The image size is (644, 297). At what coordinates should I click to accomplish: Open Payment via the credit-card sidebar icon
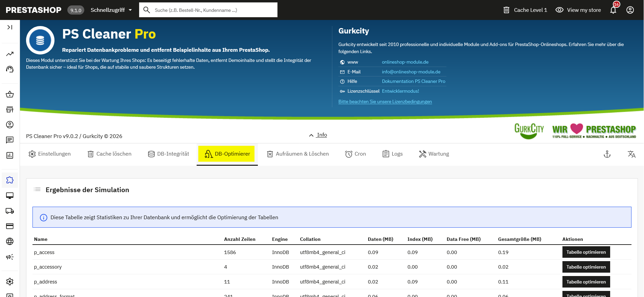[10, 226]
